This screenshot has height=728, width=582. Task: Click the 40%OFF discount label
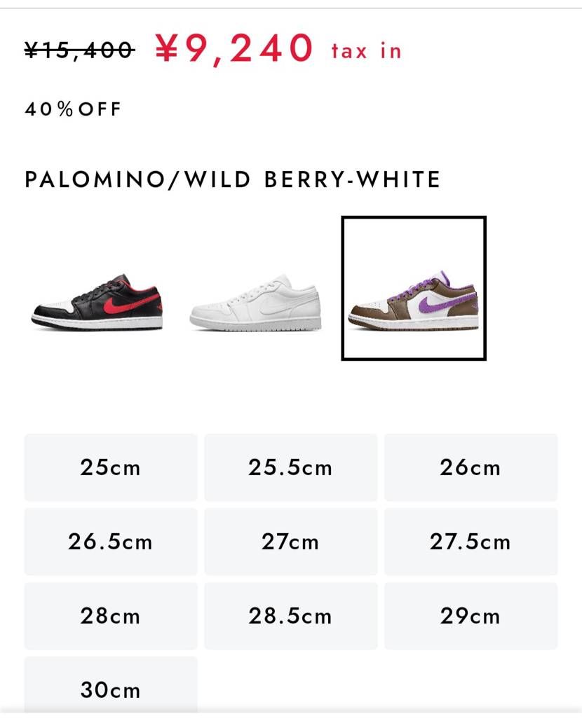72,109
